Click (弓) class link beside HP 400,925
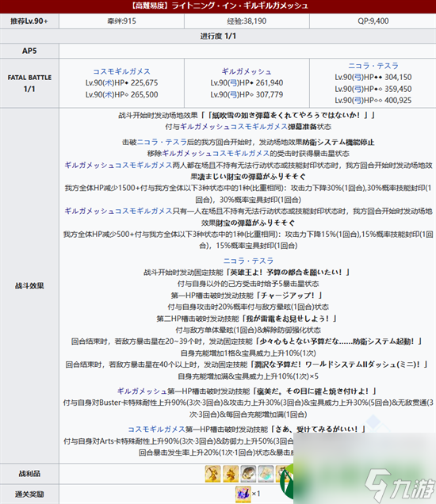The width and height of the screenshot is (436, 504). 358,101
